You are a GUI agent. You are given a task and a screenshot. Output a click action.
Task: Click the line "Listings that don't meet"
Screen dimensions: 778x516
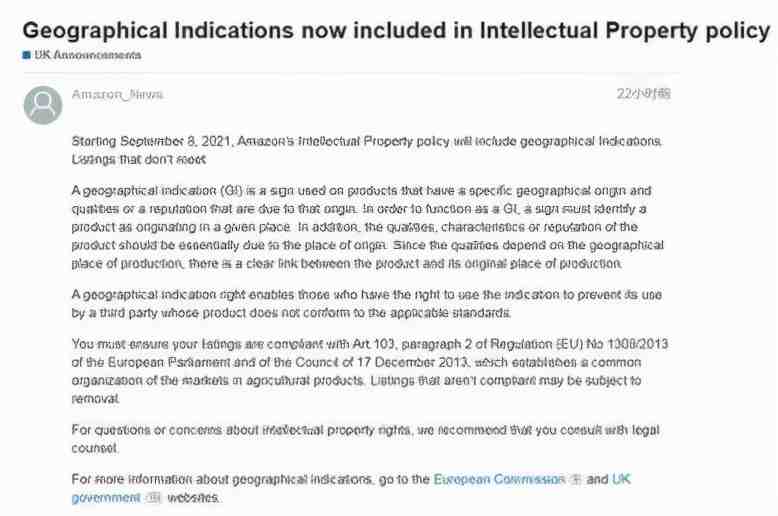click(138, 160)
